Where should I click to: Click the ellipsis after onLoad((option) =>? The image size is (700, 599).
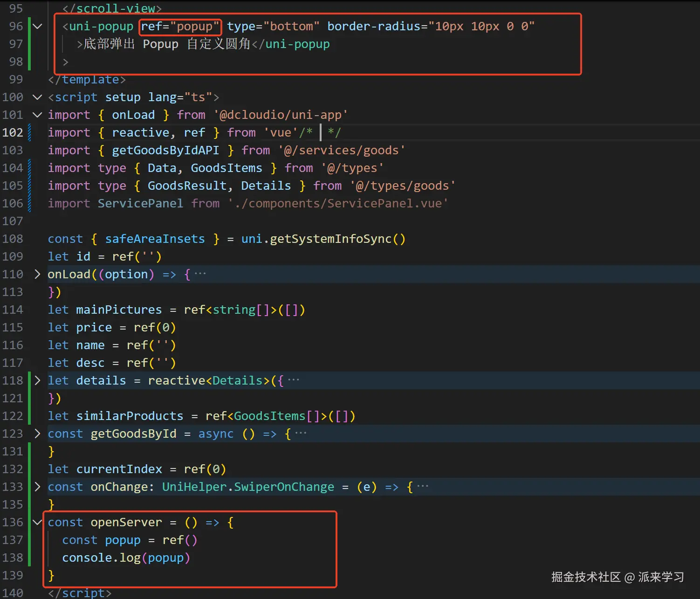[x=200, y=275]
